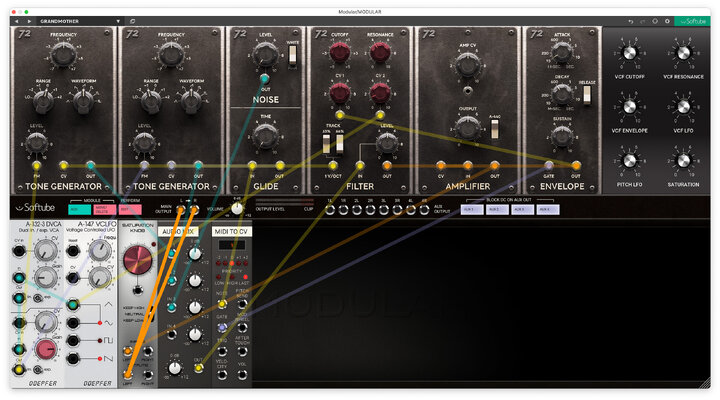Viewport: 720px width, 400px height.
Task: Click the saturation KEEP HIGH/NEUTRAL/KEEP LOW switch
Action: pyautogui.click(x=151, y=314)
